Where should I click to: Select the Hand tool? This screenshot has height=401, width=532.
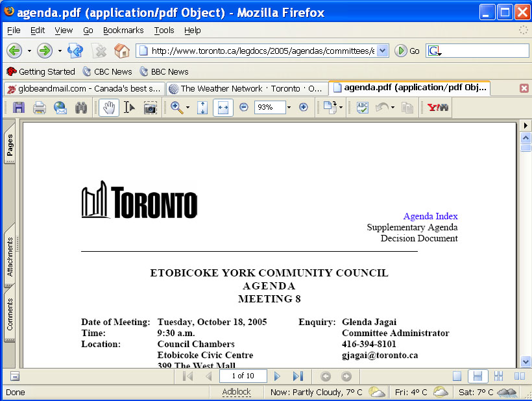(x=109, y=108)
